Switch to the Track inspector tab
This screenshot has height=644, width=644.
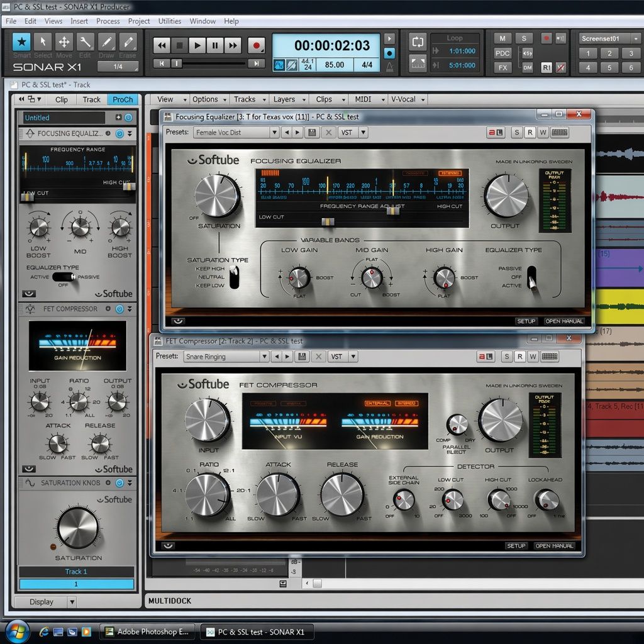(91, 99)
